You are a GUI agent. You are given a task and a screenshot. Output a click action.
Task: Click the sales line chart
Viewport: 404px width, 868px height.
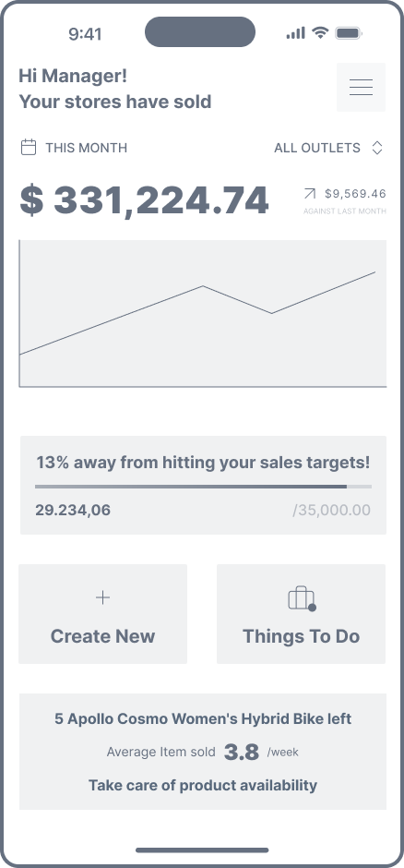click(x=203, y=313)
